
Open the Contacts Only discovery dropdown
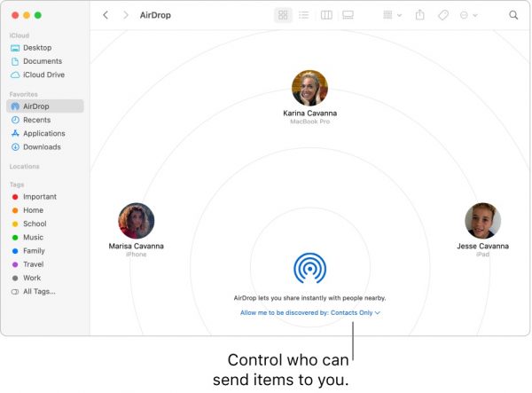coord(309,313)
